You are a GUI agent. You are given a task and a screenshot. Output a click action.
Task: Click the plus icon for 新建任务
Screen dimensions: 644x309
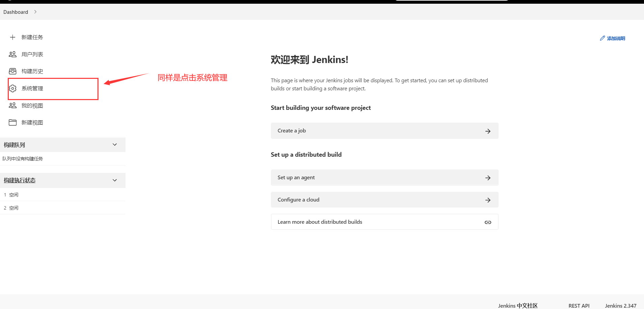pos(12,37)
